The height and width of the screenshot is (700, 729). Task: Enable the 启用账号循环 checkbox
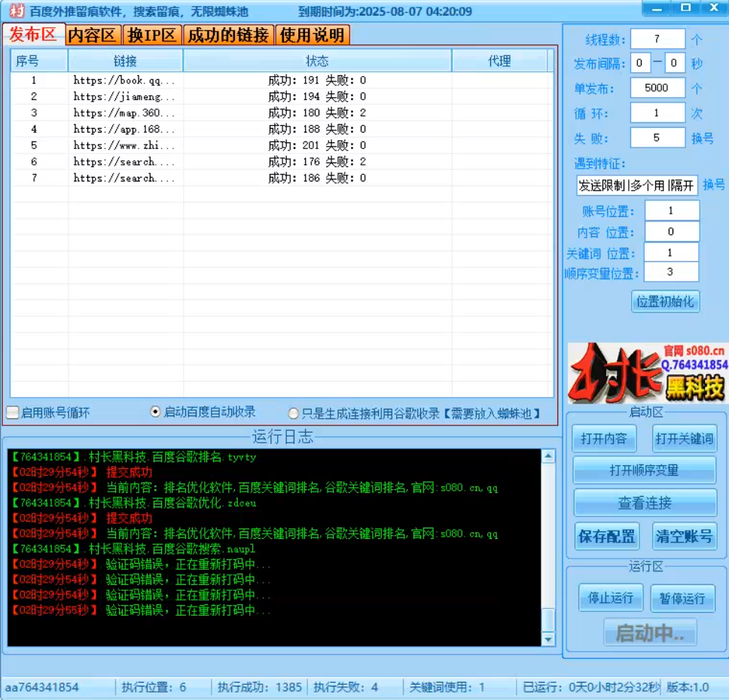tap(11, 412)
